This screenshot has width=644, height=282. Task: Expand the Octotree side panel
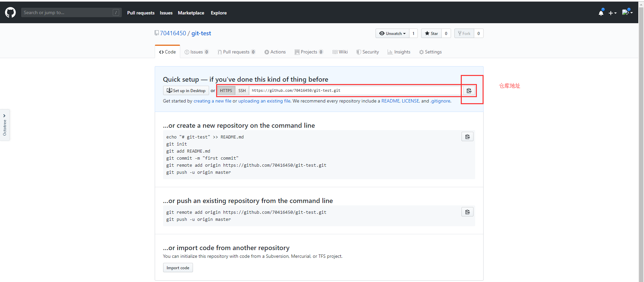pos(5,125)
